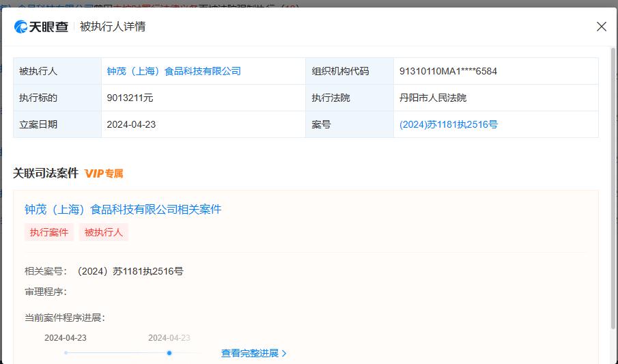618x364 pixels.
Task: Click the 执行法院 label cell
Action: click(350, 98)
